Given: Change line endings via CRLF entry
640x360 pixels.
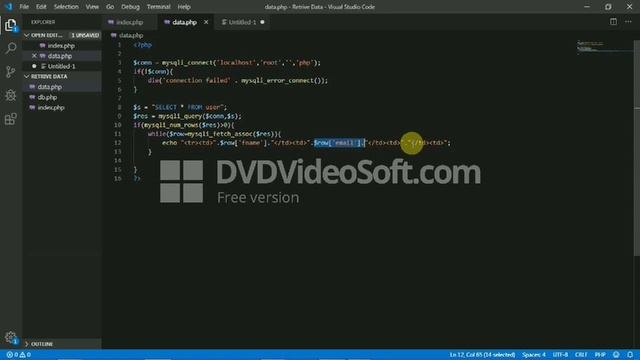Looking at the screenshot, I should [x=581, y=355].
